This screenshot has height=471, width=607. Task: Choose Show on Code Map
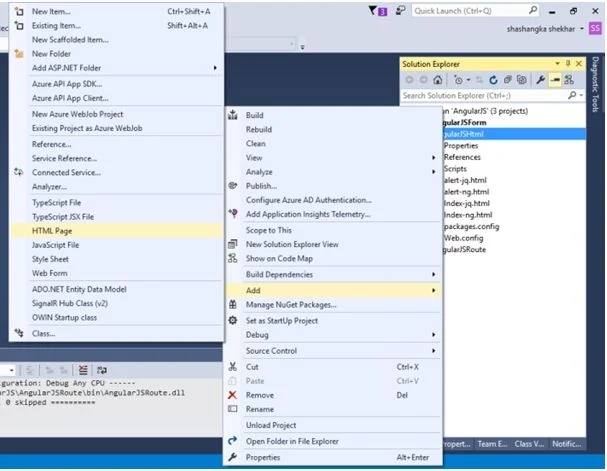coord(333,259)
